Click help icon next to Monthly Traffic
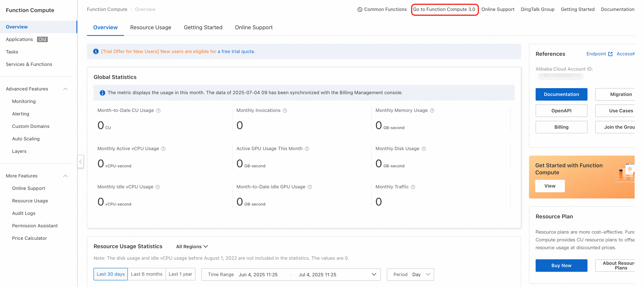This screenshot has height=287, width=644. pyautogui.click(x=413, y=187)
